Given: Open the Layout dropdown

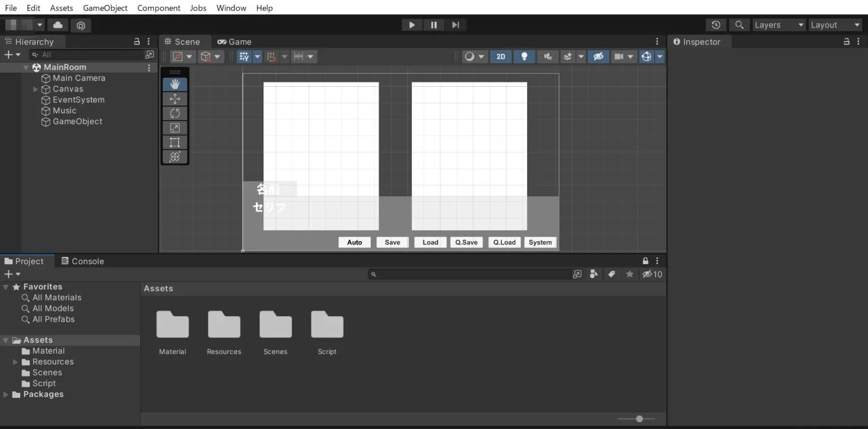Looking at the screenshot, I should tap(835, 25).
